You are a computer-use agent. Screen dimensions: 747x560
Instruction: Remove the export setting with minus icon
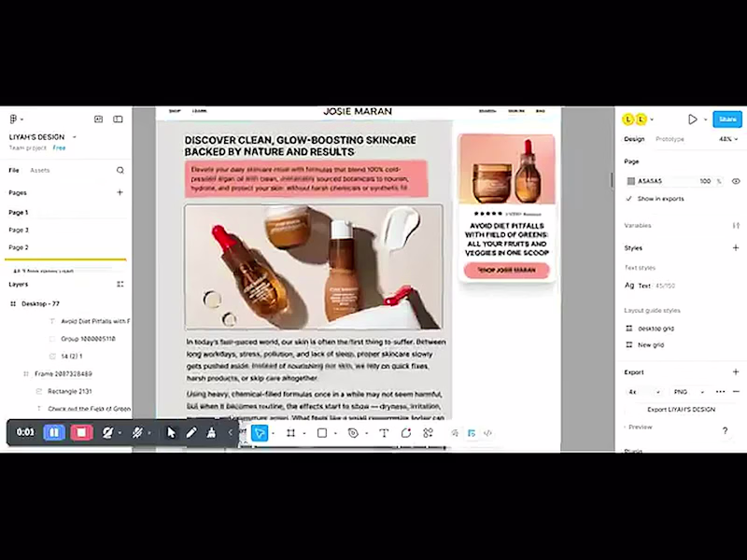736,392
